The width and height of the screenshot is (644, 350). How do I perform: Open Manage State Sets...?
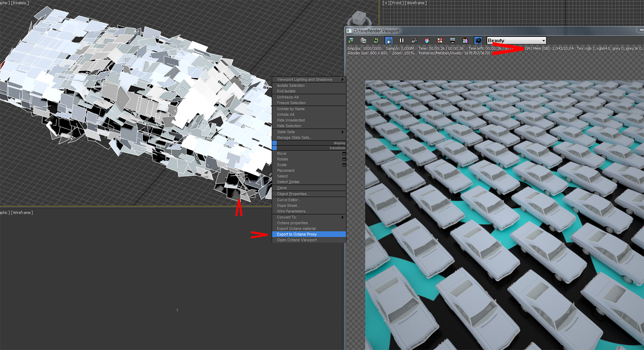click(x=309, y=137)
